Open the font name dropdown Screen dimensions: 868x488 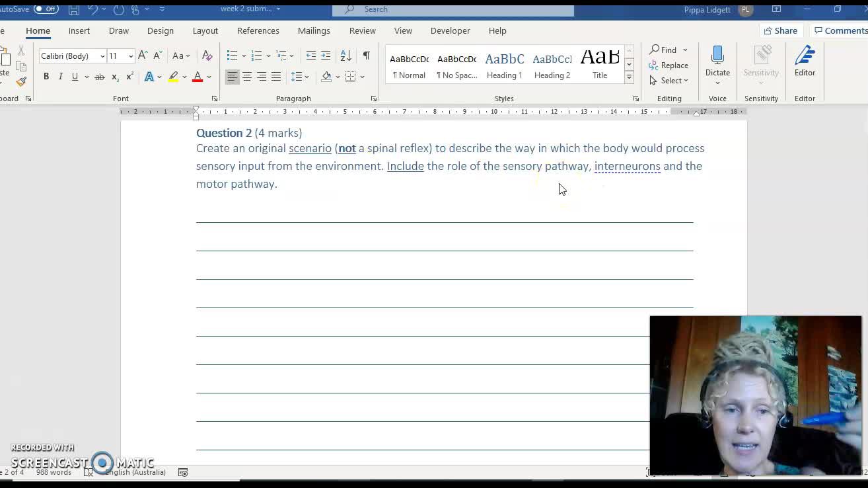(102, 56)
